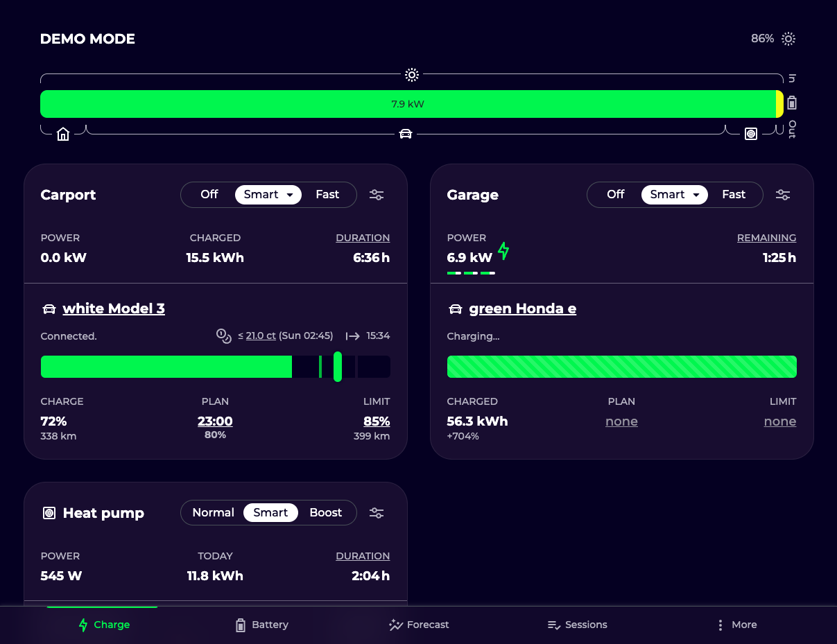Switch Heat pump mode to Boost
This screenshot has width=837, height=644.
point(326,513)
